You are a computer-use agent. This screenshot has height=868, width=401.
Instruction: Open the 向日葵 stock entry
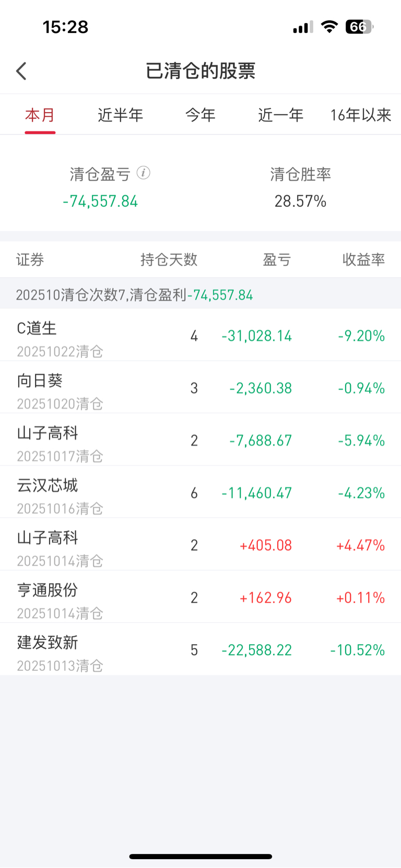200,387
